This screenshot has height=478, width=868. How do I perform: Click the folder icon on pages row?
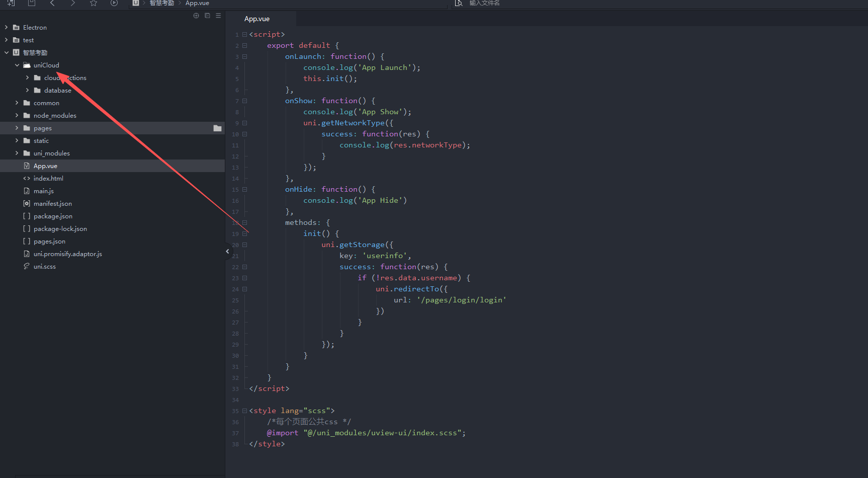[x=217, y=128]
